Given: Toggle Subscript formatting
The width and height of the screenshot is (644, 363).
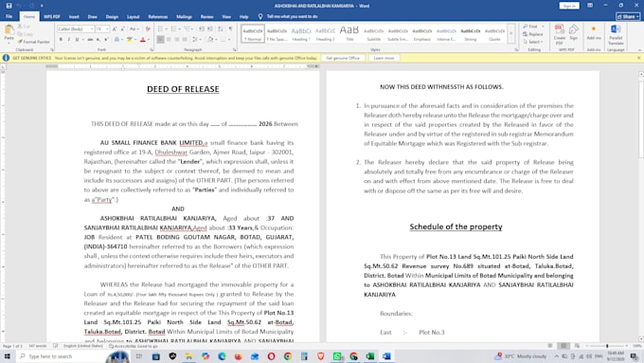Looking at the screenshot, I should pyautogui.click(x=98, y=40).
